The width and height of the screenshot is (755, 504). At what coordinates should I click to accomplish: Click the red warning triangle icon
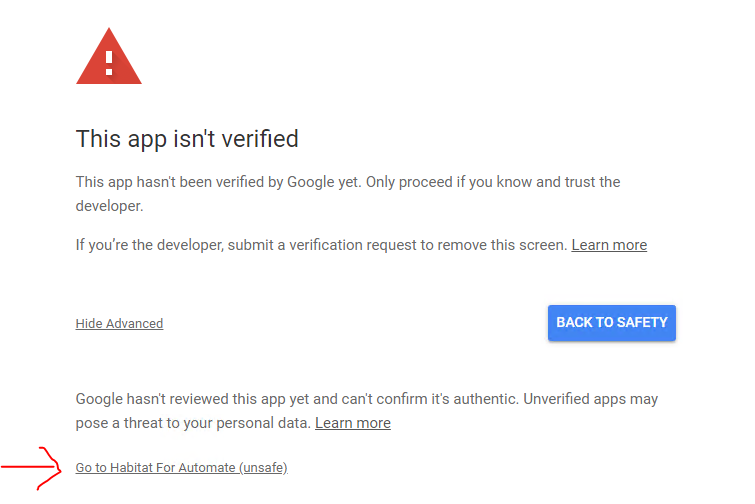[x=109, y=56]
